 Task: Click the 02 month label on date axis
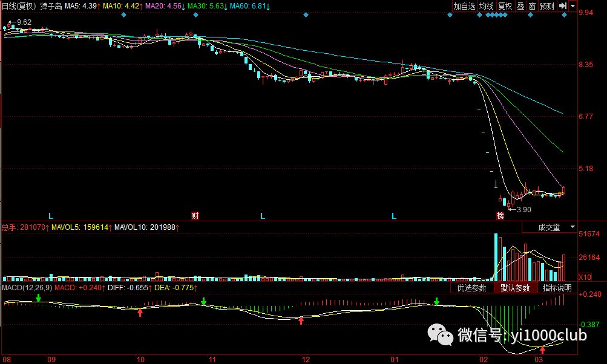click(x=484, y=359)
